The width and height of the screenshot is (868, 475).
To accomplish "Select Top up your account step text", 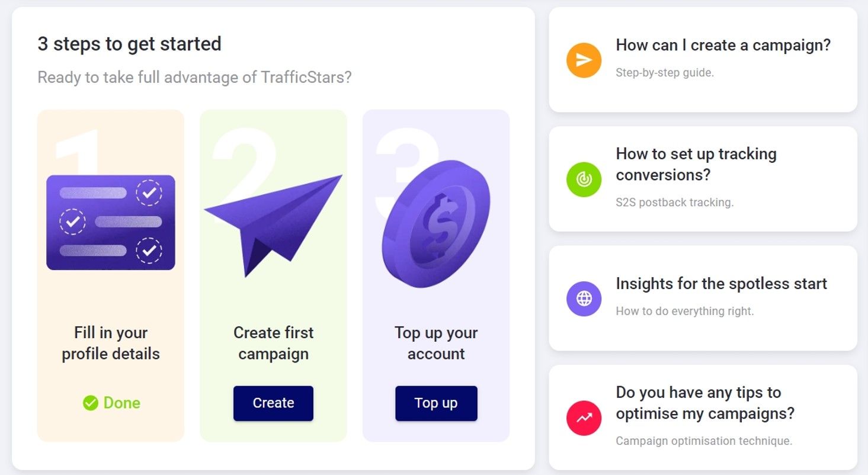I will point(436,343).
